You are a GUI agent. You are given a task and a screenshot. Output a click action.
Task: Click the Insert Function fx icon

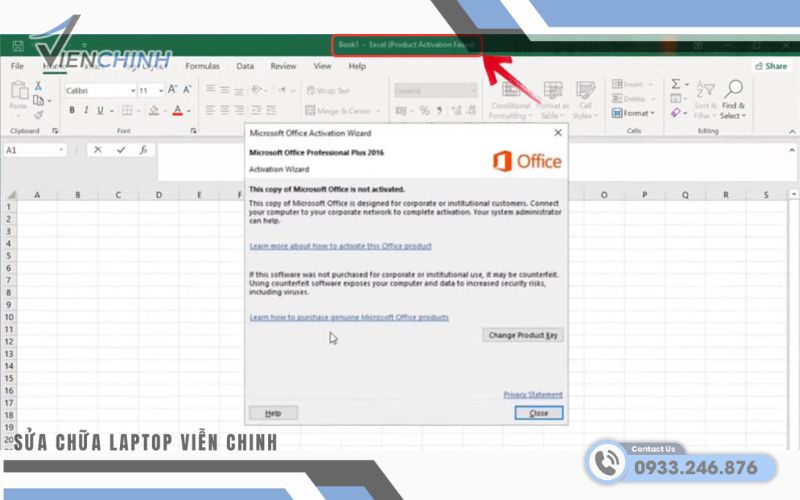143,150
